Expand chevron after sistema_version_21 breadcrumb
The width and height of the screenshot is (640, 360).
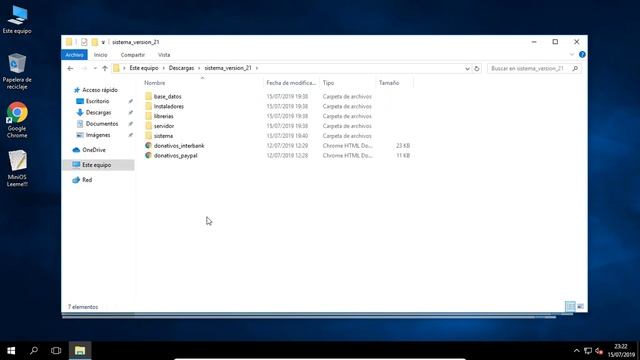[x=257, y=68]
